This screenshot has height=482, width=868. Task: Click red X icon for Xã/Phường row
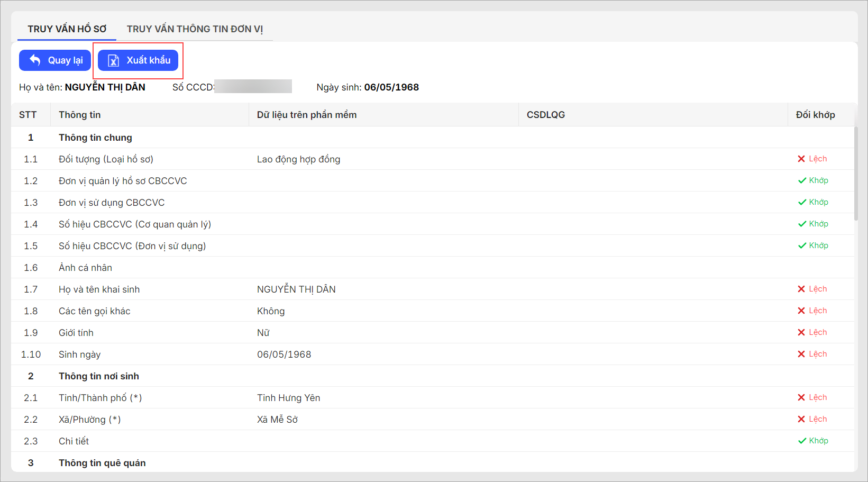801,420
